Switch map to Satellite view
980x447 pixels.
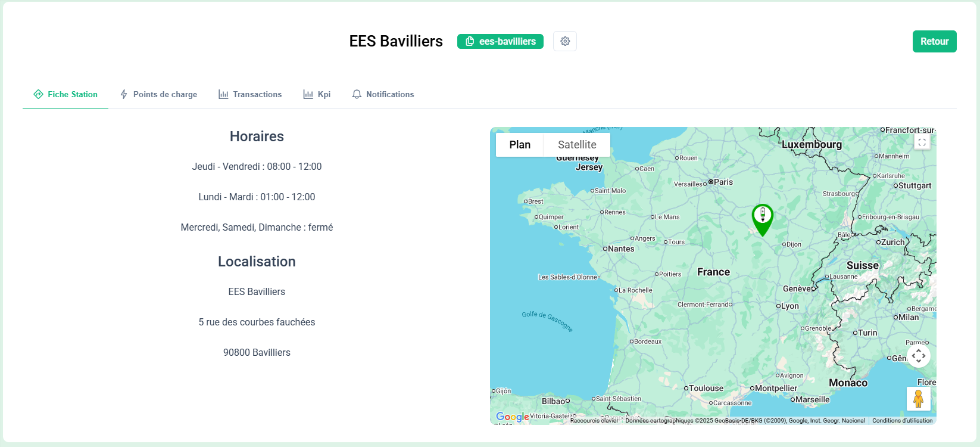tap(577, 145)
